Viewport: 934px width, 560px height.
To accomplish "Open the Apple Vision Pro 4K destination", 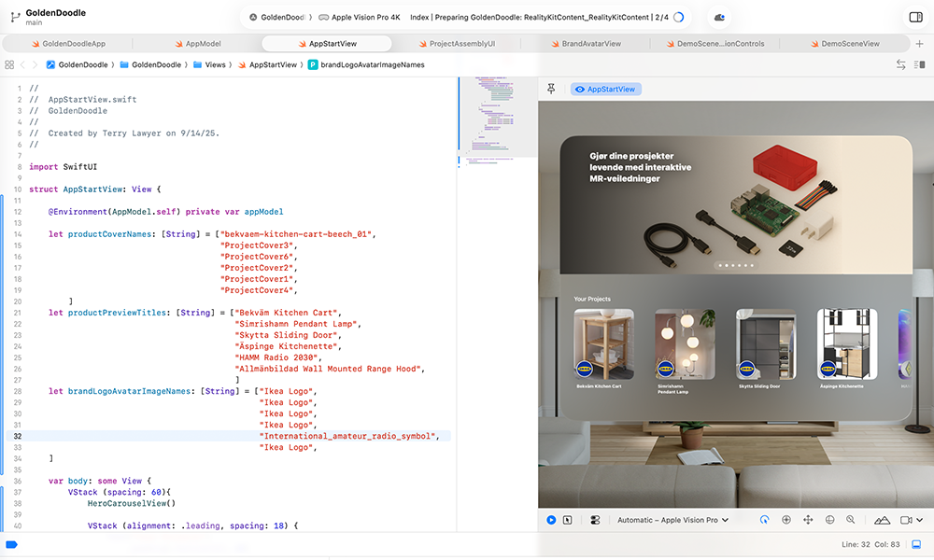I will click(360, 17).
